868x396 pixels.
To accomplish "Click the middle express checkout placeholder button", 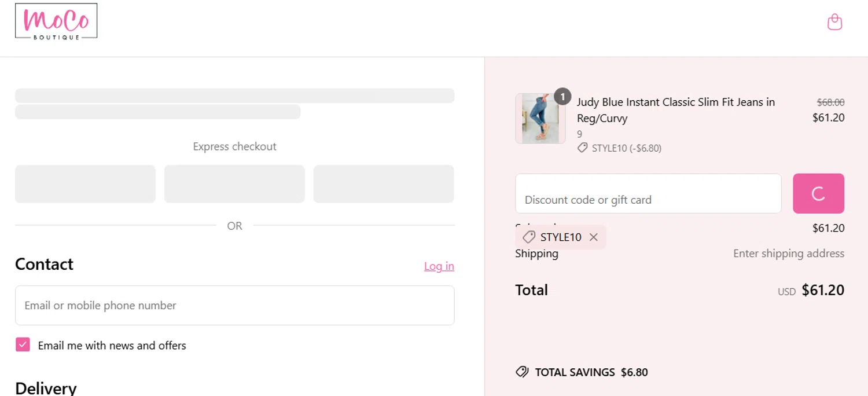I will click(x=234, y=184).
